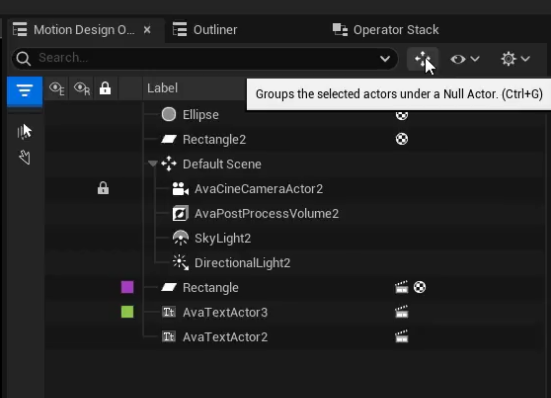551x398 pixels.
Task: Click the material icon on Rectangle2 row
Action: click(402, 139)
